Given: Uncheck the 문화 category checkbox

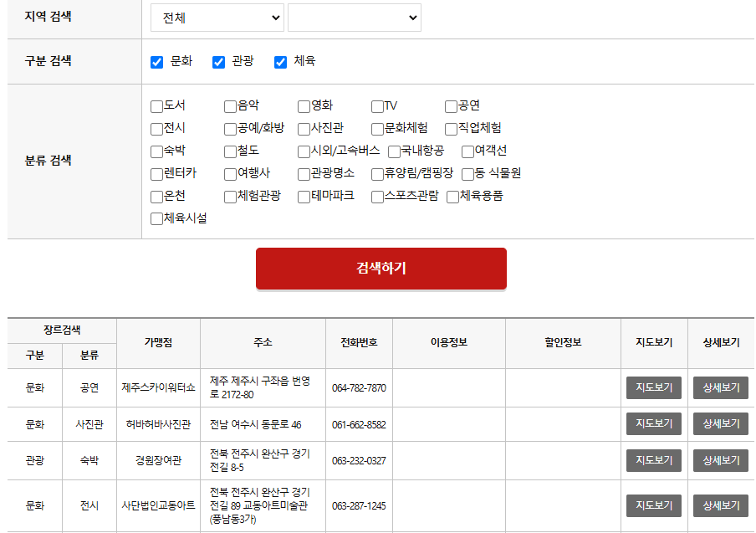Looking at the screenshot, I should (156, 60).
